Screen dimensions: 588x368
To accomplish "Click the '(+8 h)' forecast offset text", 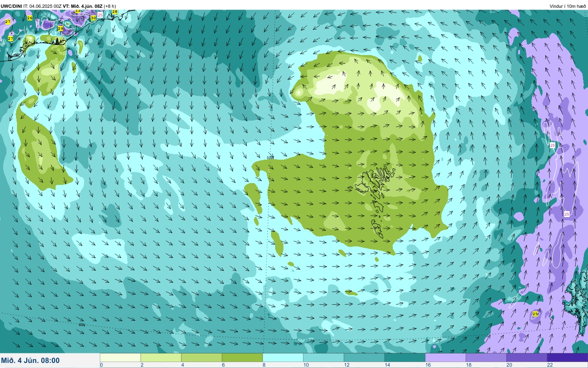I will pyautogui.click(x=110, y=6).
